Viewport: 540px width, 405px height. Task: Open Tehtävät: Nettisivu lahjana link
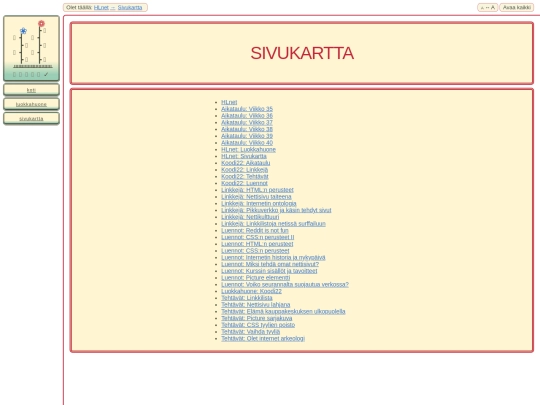coord(256,304)
